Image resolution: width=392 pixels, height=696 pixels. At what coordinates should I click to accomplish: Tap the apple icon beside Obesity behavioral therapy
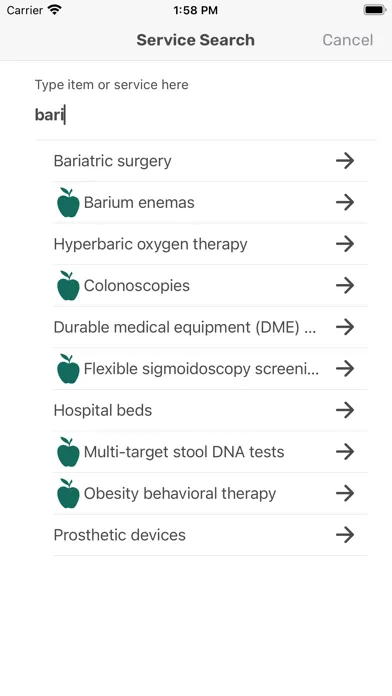tap(68, 493)
